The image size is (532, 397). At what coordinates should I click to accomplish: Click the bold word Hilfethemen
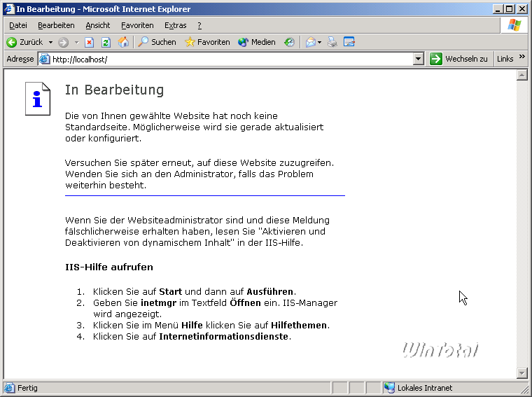(x=299, y=326)
